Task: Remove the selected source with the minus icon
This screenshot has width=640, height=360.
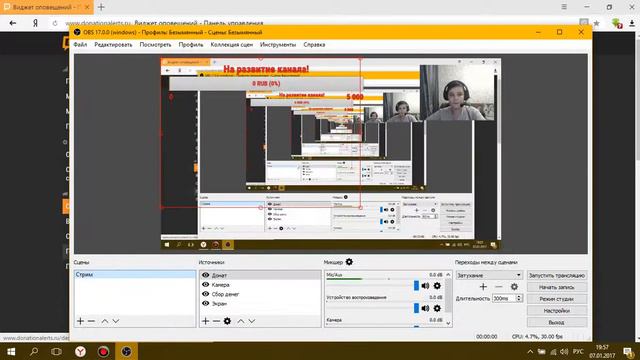Action: click(216, 321)
